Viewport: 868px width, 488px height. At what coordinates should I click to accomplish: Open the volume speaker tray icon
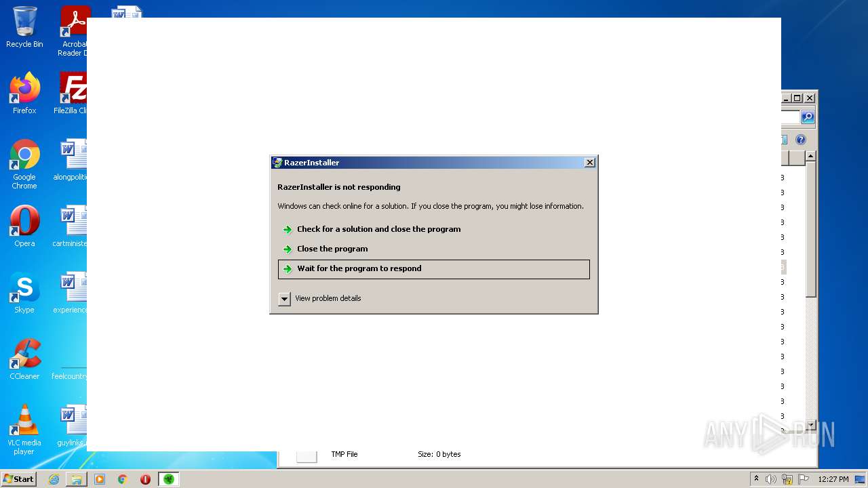[x=771, y=479]
